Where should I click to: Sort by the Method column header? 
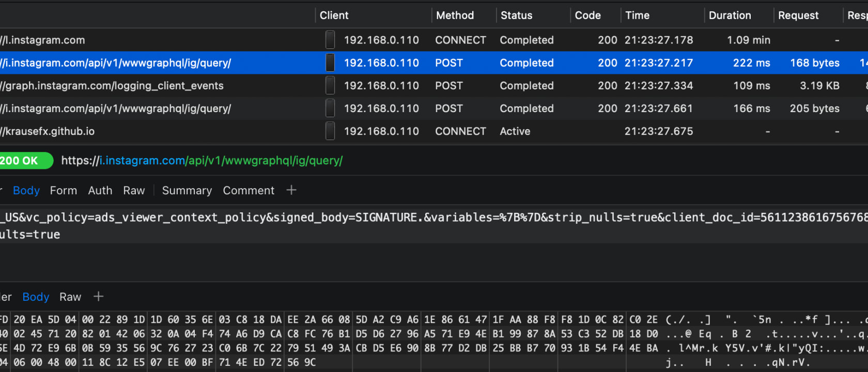(x=455, y=15)
